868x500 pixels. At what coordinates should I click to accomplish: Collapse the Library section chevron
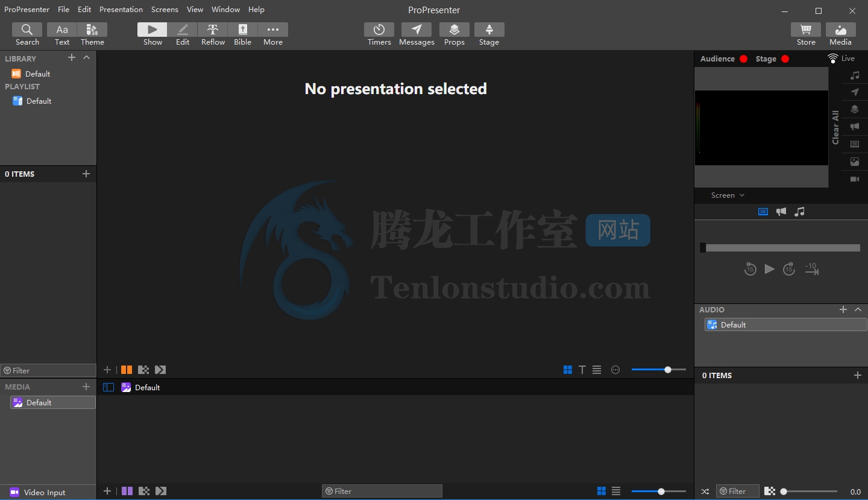pyautogui.click(x=86, y=57)
